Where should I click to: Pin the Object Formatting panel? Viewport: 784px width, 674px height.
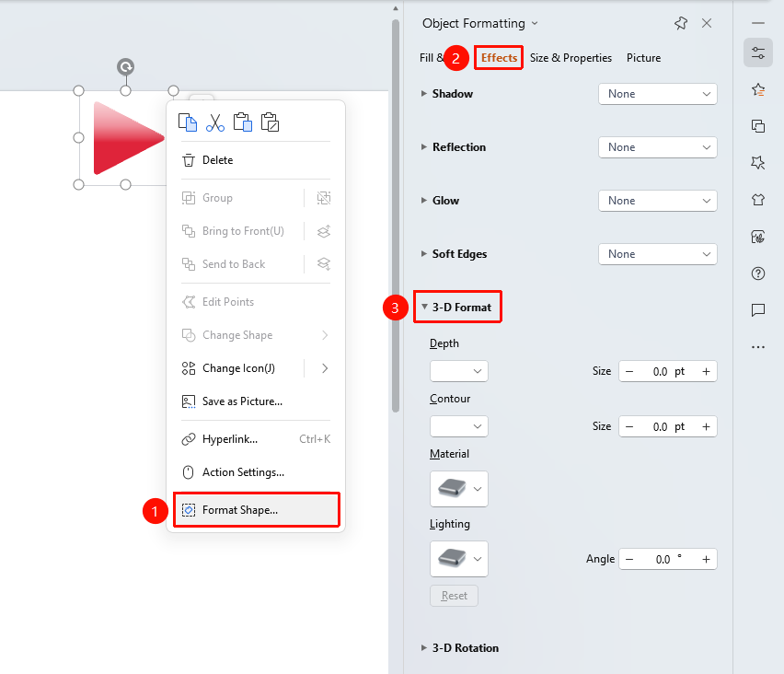point(681,23)
